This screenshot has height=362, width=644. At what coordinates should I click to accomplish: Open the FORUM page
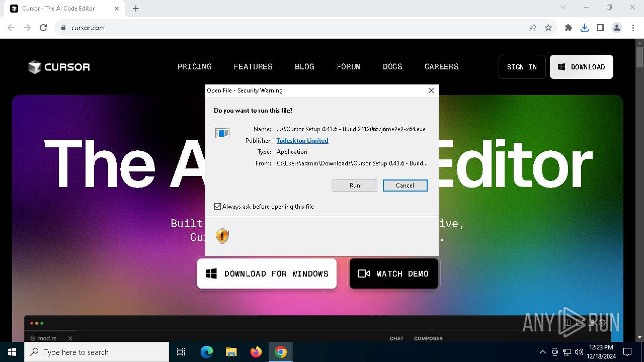(x=349, y=67)
